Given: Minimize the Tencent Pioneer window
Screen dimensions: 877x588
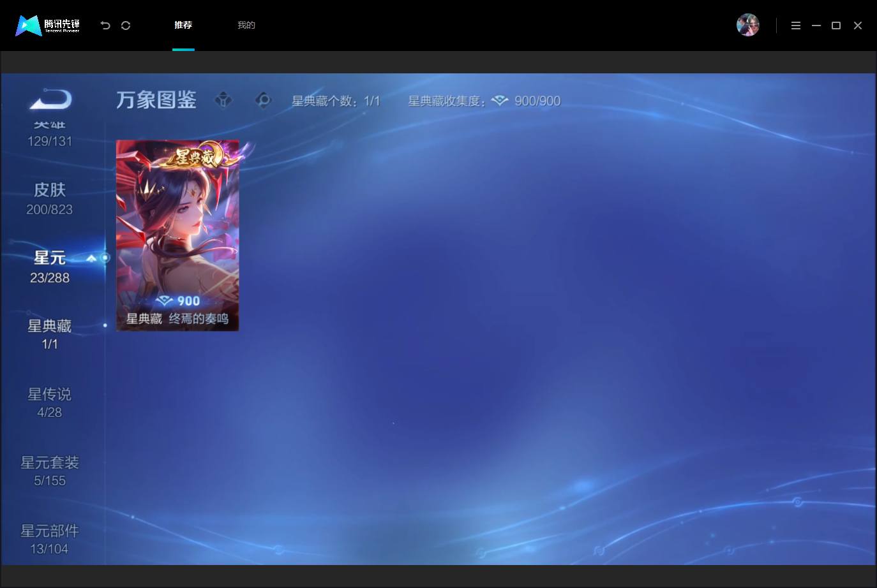Looking at the screenshot, I should click(x=816, y=26).
